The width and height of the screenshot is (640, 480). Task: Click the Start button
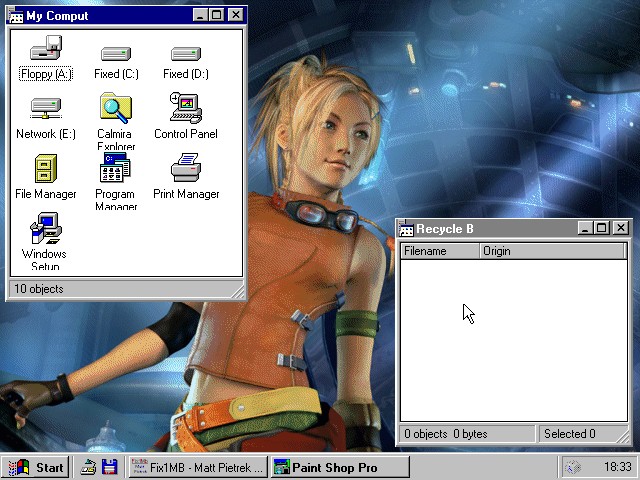coord(36,467)
